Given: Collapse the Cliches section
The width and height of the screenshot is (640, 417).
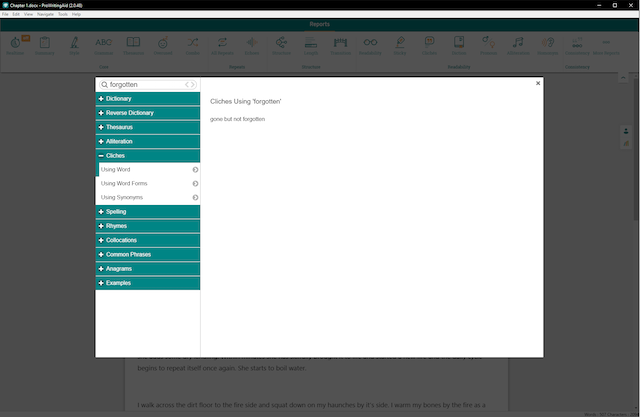Looking at the screenshot, I should click(148, 156).
